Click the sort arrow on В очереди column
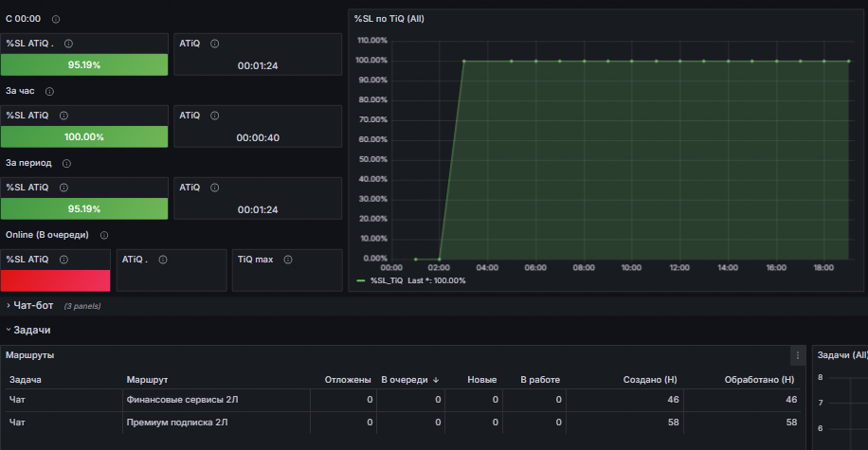The image size is (868, 450). click(436, 380)
